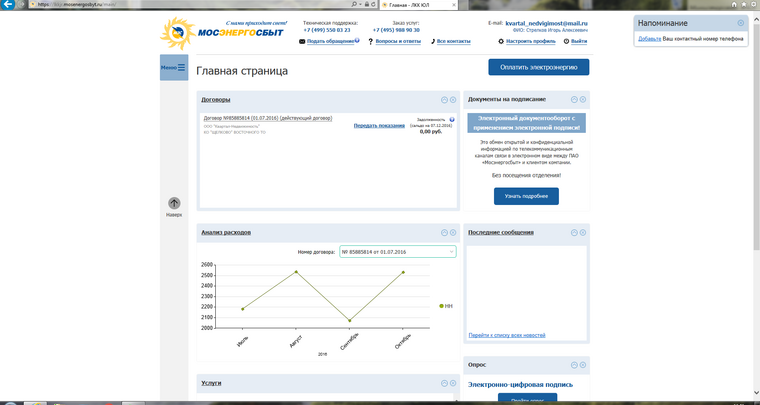The height and width of the screenshot is (405, 760).
Task: Click the Договоры panel heading
Action: pos(216,100)
